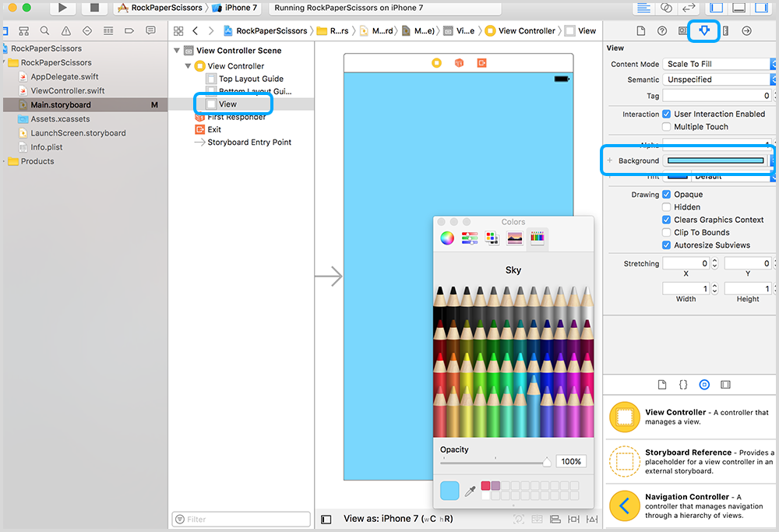This screenshot has height=532, width=779.
Task: Open the Size inspector ruler icon
Action: pos(725,31)
